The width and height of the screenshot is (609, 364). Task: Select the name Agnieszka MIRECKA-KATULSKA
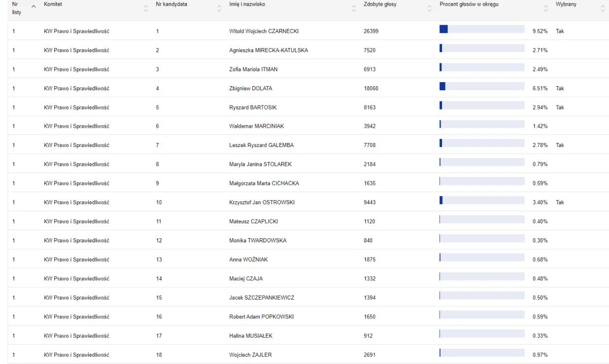point(268,50)
